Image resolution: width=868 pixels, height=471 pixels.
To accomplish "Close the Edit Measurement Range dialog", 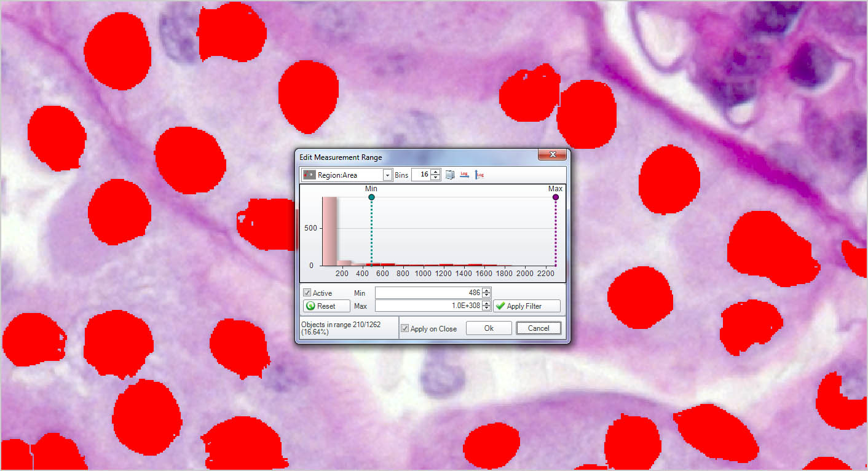I will 552,155.
